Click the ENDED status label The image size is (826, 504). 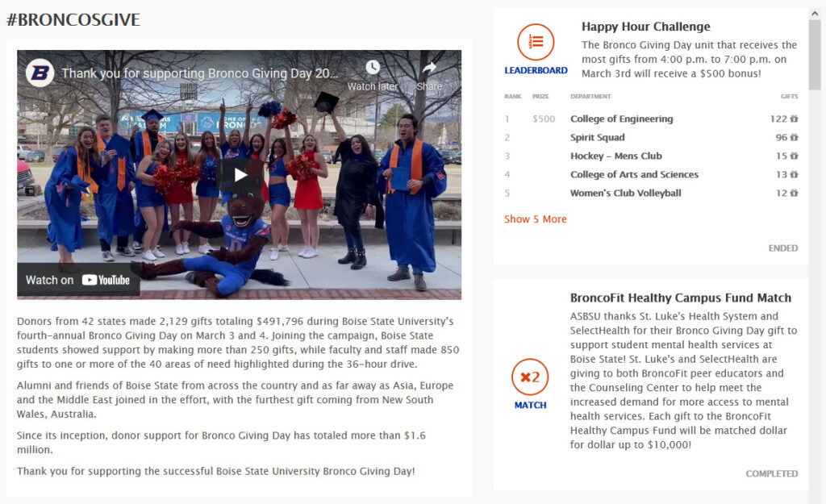[x=782, y=248]
